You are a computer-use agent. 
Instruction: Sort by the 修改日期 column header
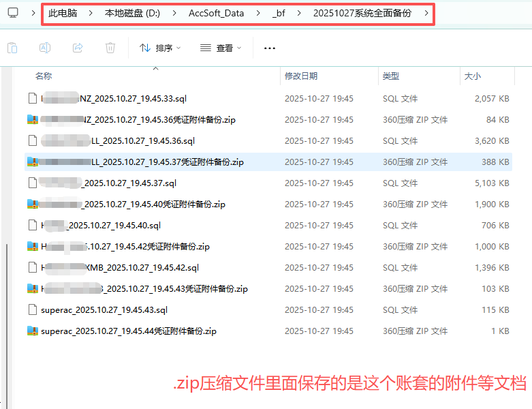tap(300, 76)
